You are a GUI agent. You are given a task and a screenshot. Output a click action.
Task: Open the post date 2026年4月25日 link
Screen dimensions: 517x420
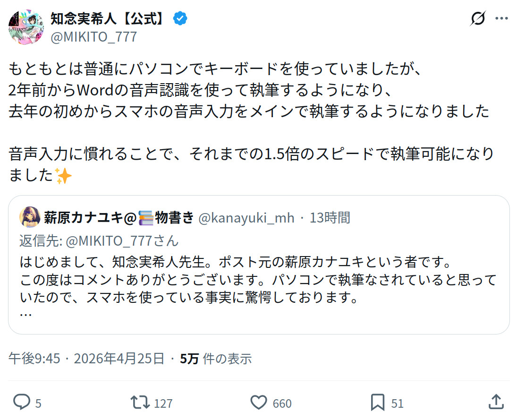[119, 359]
